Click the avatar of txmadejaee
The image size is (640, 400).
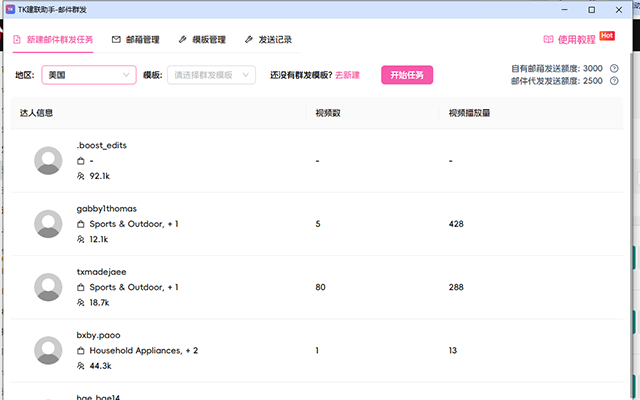pyautogui.click(x=48, y=287)
